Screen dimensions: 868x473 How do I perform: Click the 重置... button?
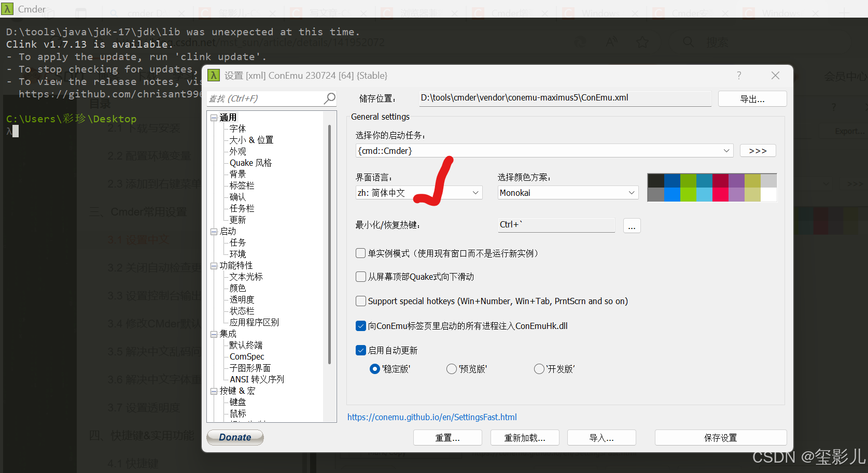tap(447, 438)
